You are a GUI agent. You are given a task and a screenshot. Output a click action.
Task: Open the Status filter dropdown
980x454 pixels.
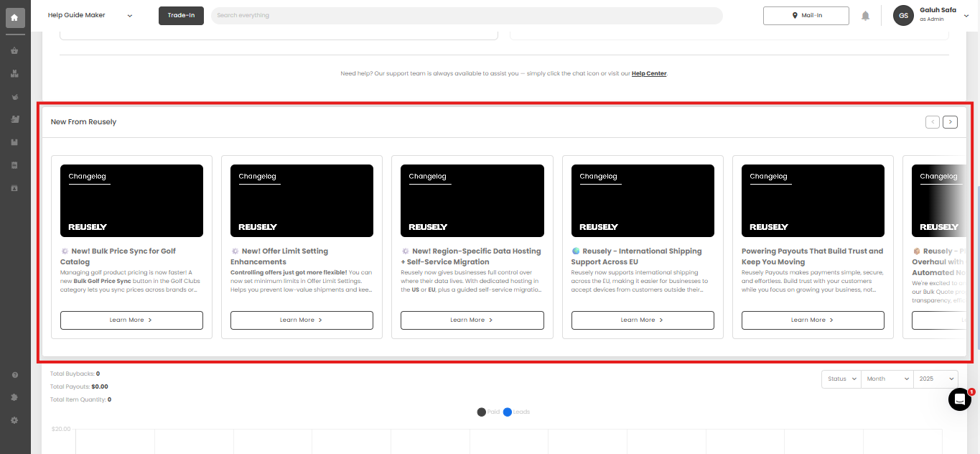(x=841, y=379)
